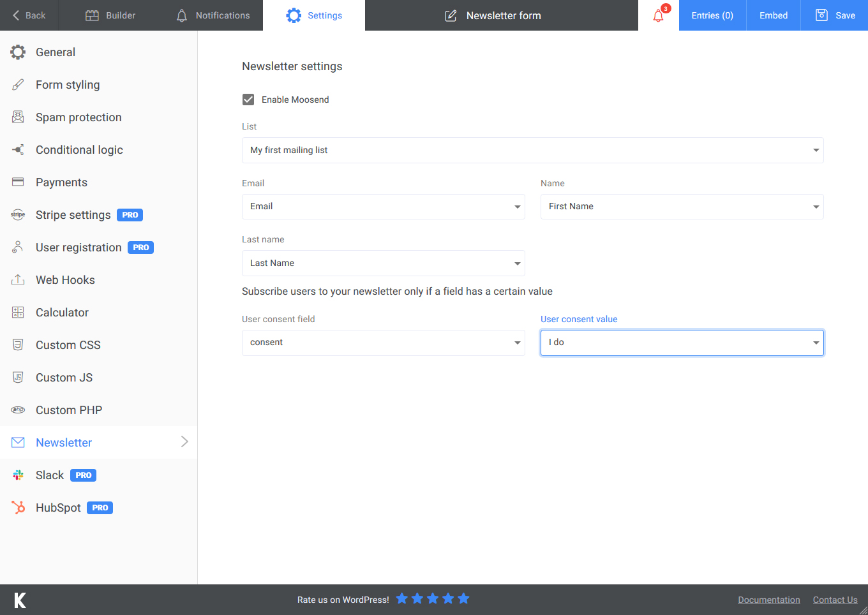Click the Newsletter form title field
Viewport: 868px width, 615px height.
(504, 15)
